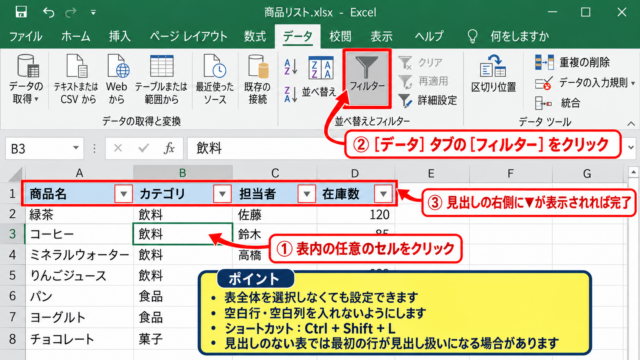Sort ascending with A-Z icon
640x360 pixels.
click(x=291, y=67)
